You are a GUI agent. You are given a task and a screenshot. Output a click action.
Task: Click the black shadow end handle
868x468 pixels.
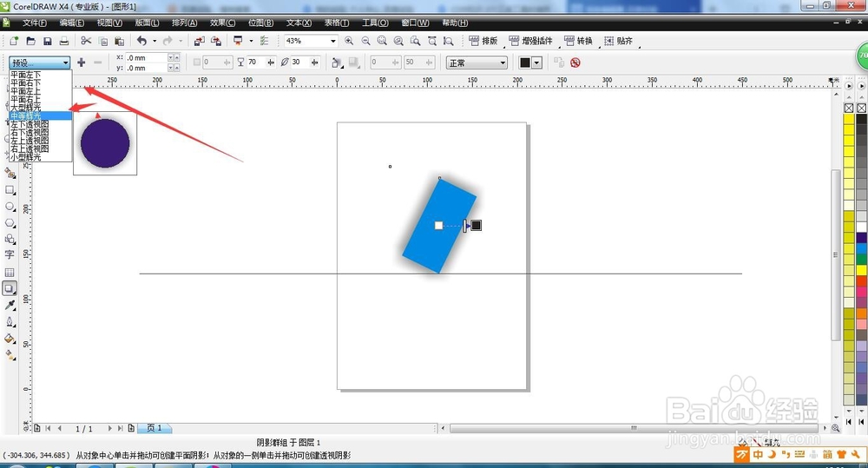click(476, 225)
